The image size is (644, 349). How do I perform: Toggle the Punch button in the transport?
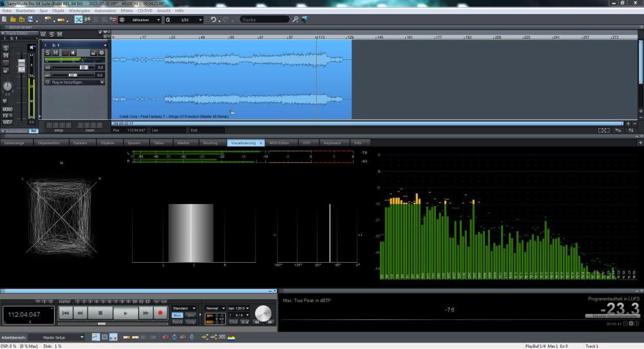(177, 323)
